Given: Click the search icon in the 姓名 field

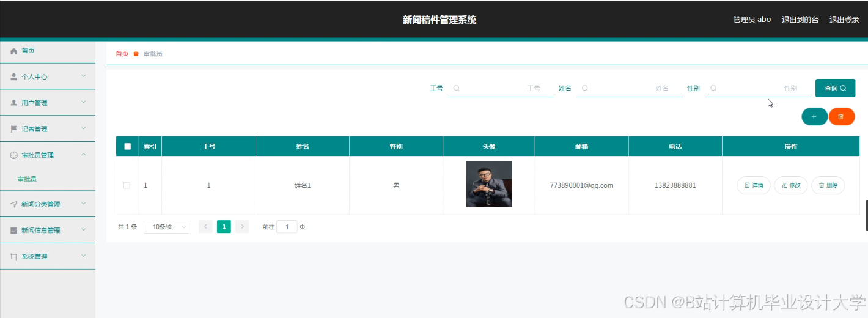Looking at the screenshot, I should tap(585, 88).
